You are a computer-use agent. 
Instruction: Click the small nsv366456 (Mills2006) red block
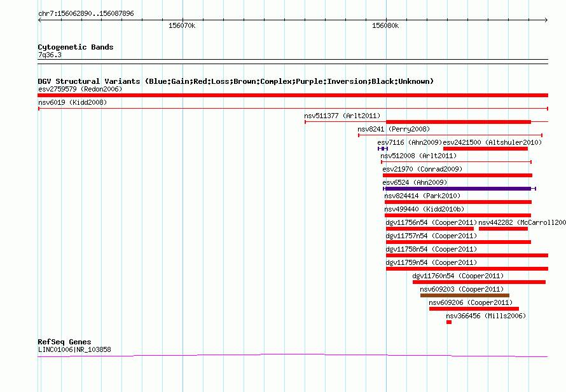[449, 322]
